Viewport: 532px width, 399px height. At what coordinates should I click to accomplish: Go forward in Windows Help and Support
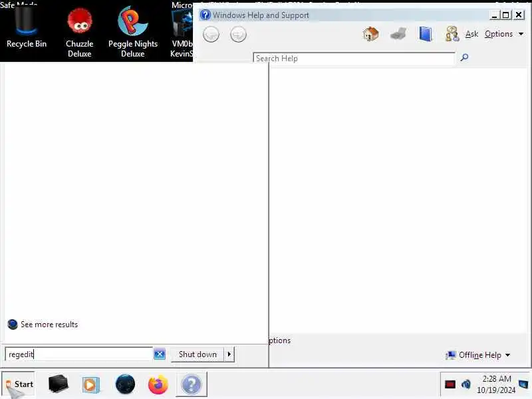238,35
